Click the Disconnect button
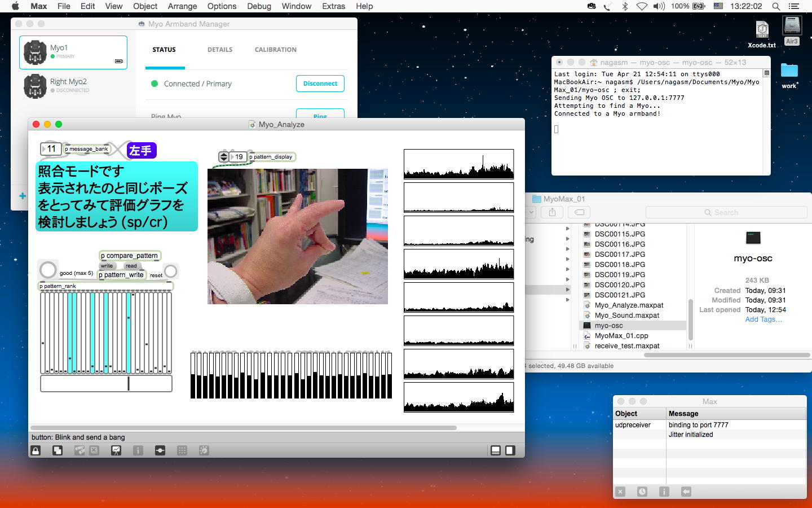The image size is (812, 508). pos(320,84)
